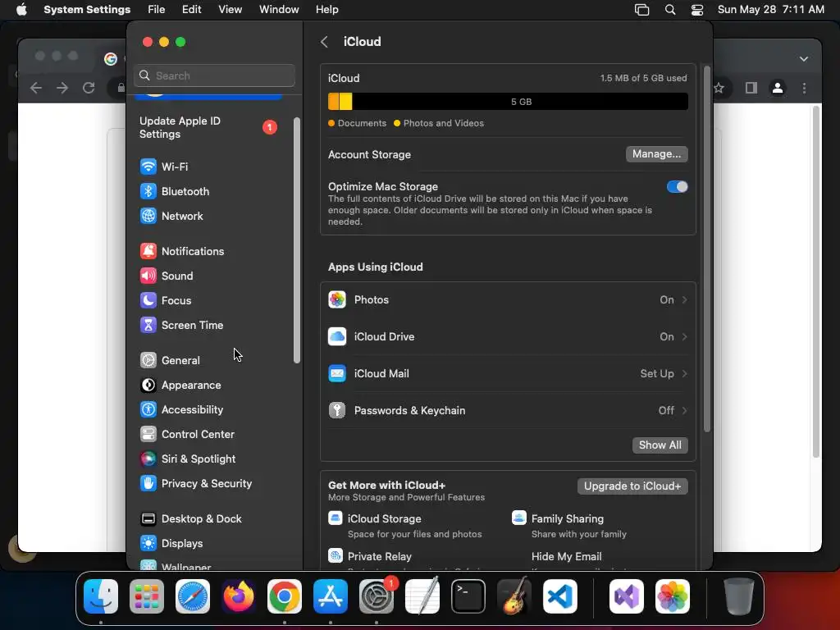Click Chrome profile avatar icon
This screenshot has height=630, width=840.
[778, 88]
